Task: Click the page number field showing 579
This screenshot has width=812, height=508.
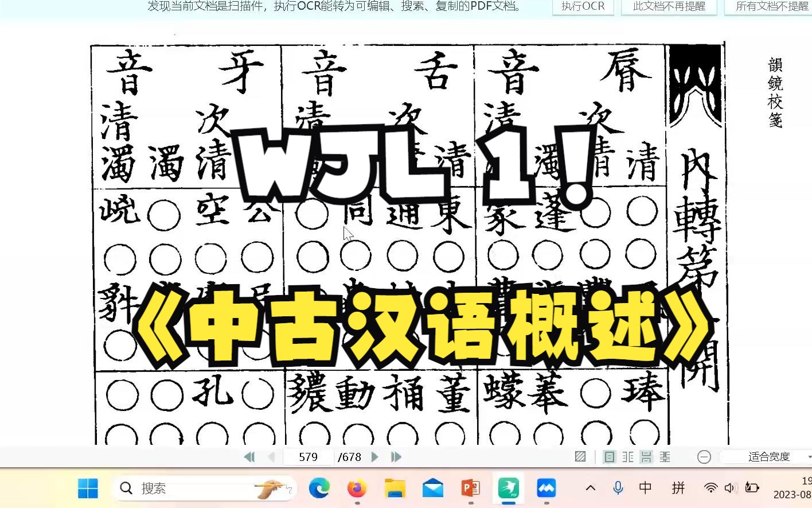Action: (x=309, y=456)
